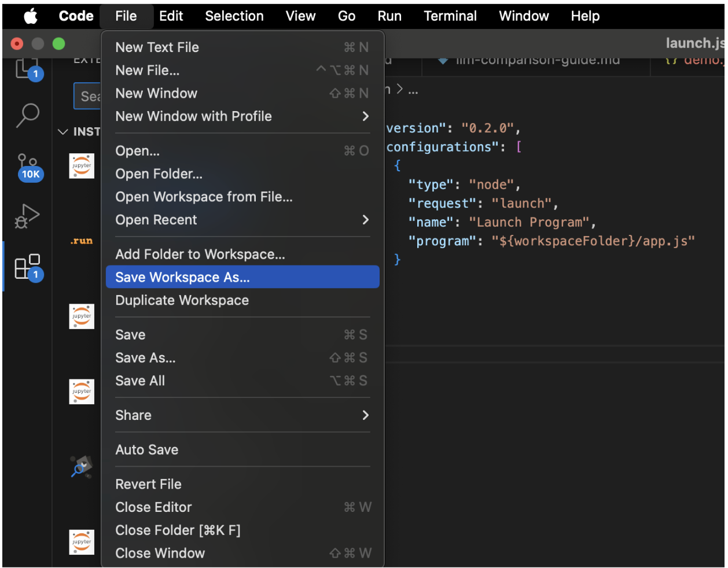Select Save Workspace As...
The height and width of the screenshot is (568, 728).
pos(242,277)
